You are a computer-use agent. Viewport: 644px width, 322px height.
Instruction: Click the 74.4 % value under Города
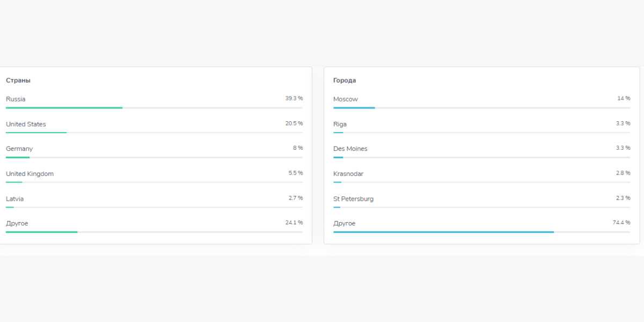621,223
